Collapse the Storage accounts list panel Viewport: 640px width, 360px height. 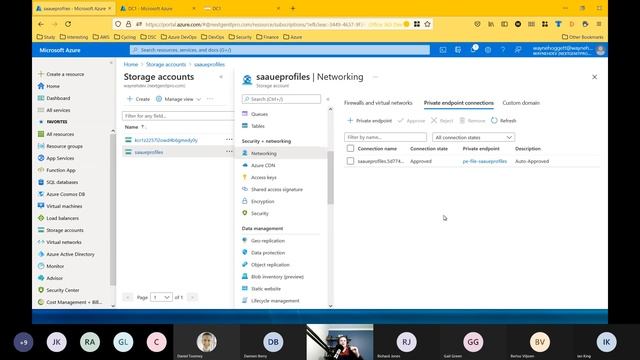point(221,77)
